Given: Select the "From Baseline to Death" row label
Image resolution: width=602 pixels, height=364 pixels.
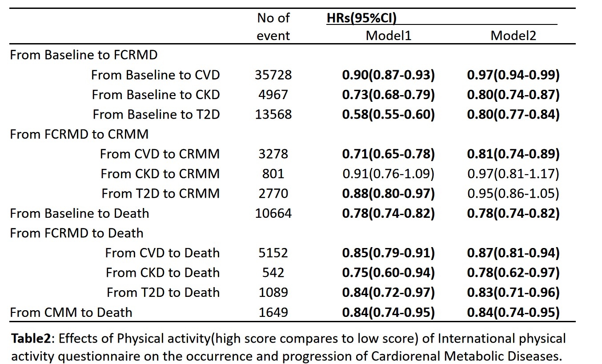Looking at the screenshot, I should pos(79,213).
